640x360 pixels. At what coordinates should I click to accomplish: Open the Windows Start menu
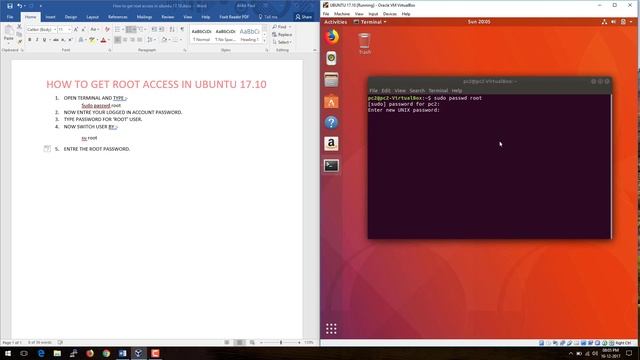8,353
